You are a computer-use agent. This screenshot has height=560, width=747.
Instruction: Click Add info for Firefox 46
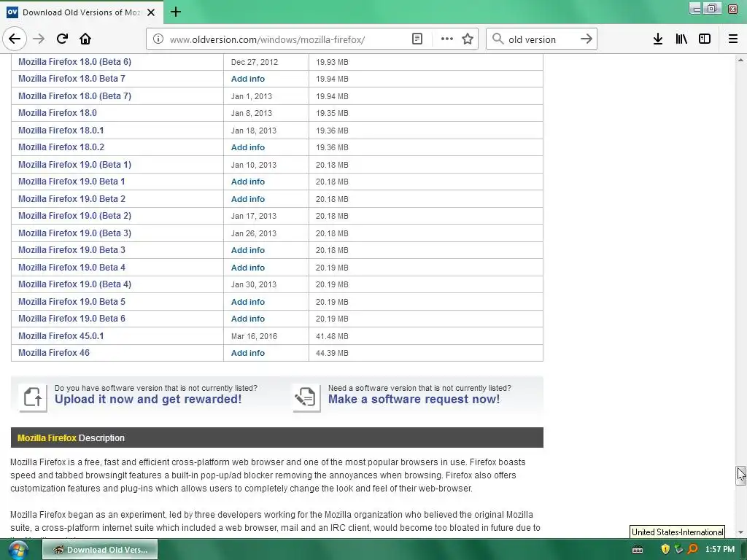pyautogui.click(x=248, y=354)
